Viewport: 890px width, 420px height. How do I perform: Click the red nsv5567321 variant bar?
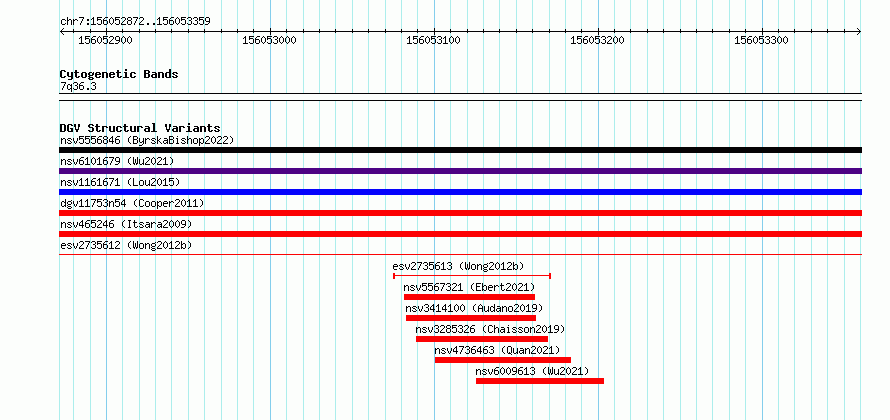469,297
